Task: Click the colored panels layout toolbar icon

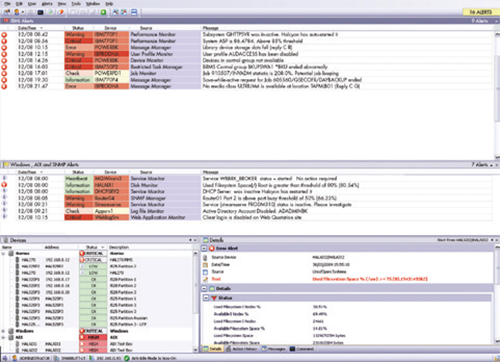Action: coord(124,12)
